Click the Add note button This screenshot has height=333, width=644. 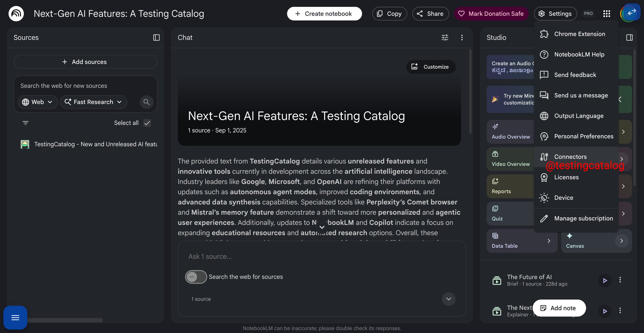coord(559,308)
